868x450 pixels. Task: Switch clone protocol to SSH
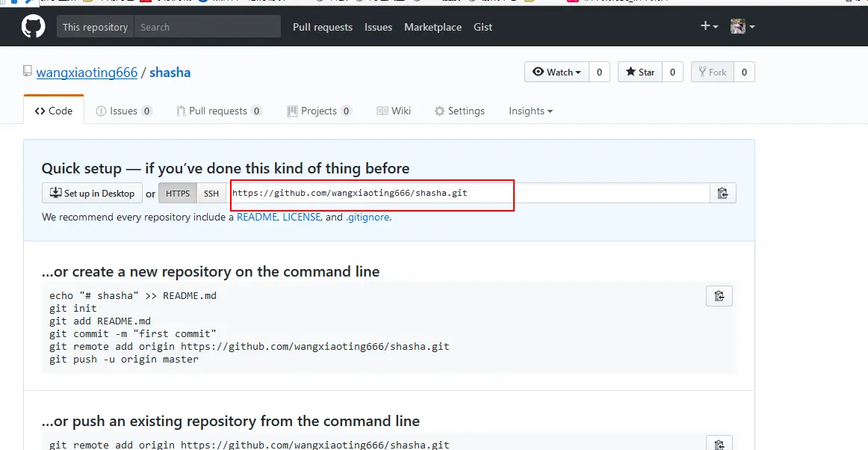pos(211,194)
